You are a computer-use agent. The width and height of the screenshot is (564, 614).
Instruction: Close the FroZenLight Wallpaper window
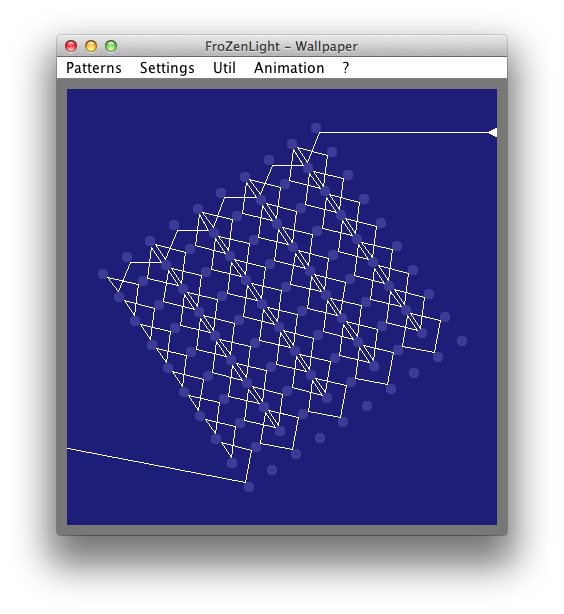pos(71,46)
